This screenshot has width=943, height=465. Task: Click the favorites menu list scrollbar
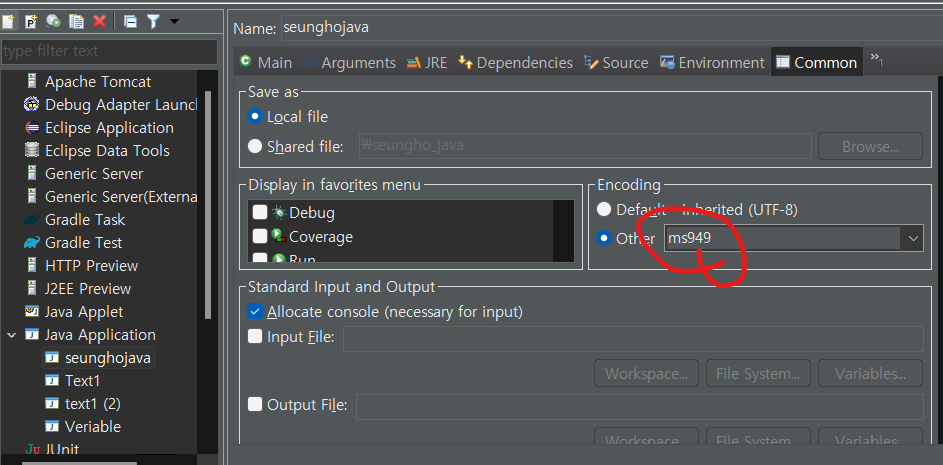pos(564,231)
